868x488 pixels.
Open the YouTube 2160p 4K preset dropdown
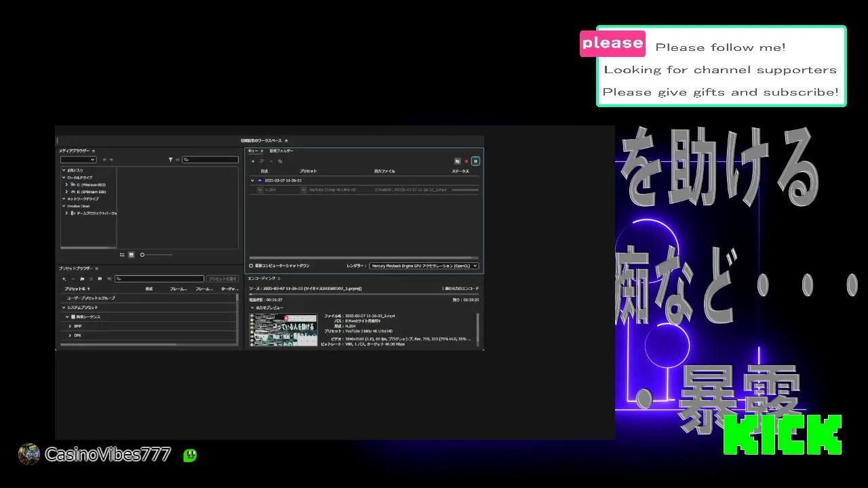pos(304,190)
